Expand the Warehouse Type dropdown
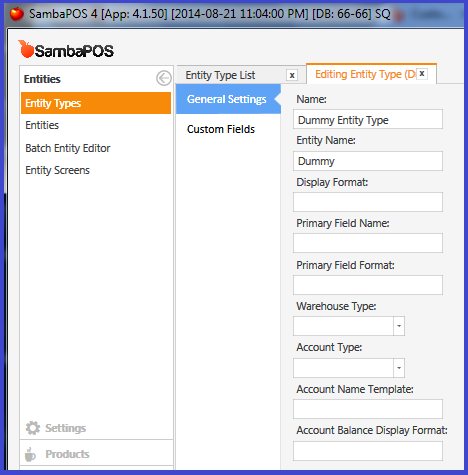Screen dimensions: 468x475 click(x=399, y=326)
